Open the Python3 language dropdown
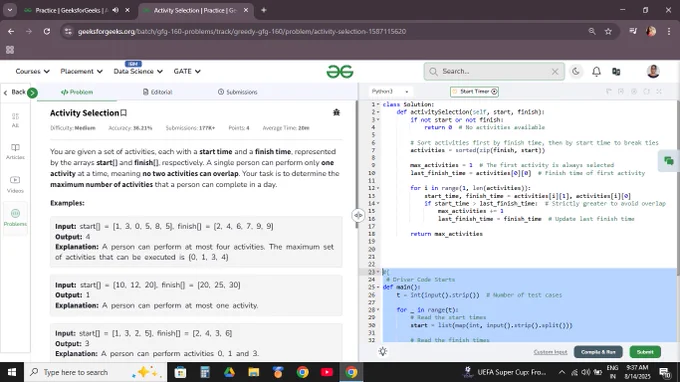 point(390,91)
